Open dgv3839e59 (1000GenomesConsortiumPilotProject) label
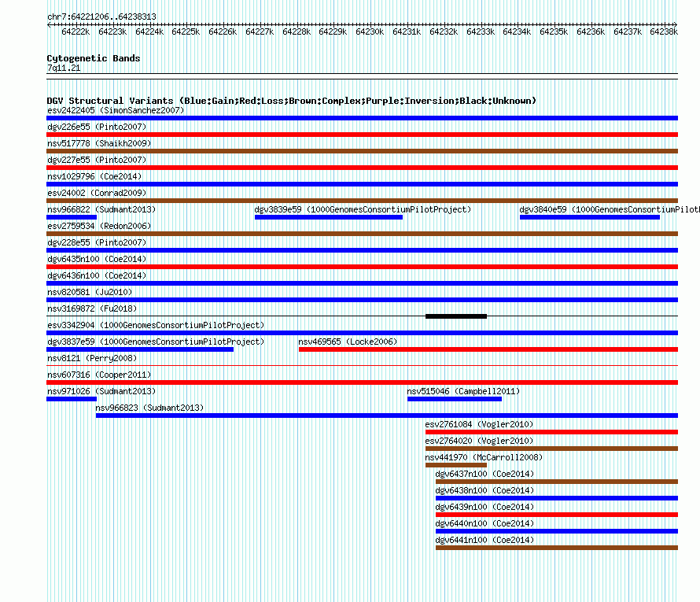The width and height of the screenshot is (700, 602). pos(363,209)
